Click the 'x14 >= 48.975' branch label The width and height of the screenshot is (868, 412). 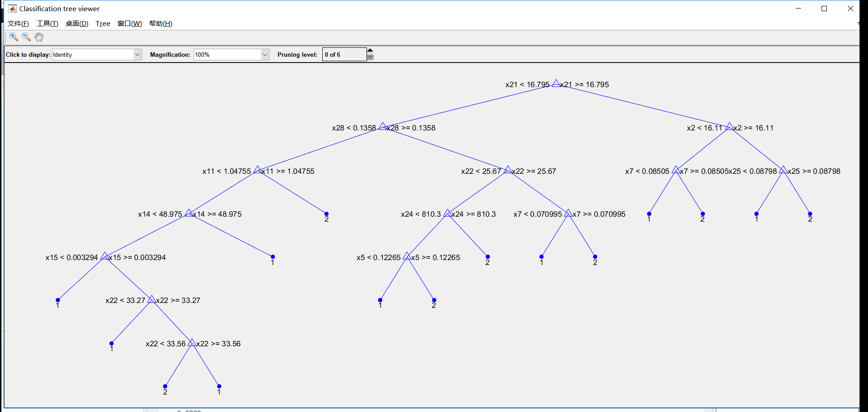click(x=217, y=214)
